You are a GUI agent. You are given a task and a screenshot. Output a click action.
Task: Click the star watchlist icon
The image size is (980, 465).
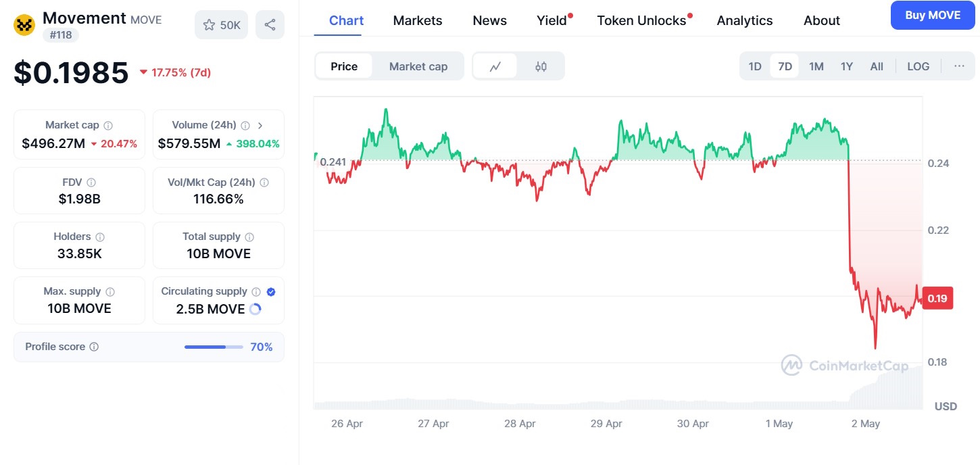210,25
